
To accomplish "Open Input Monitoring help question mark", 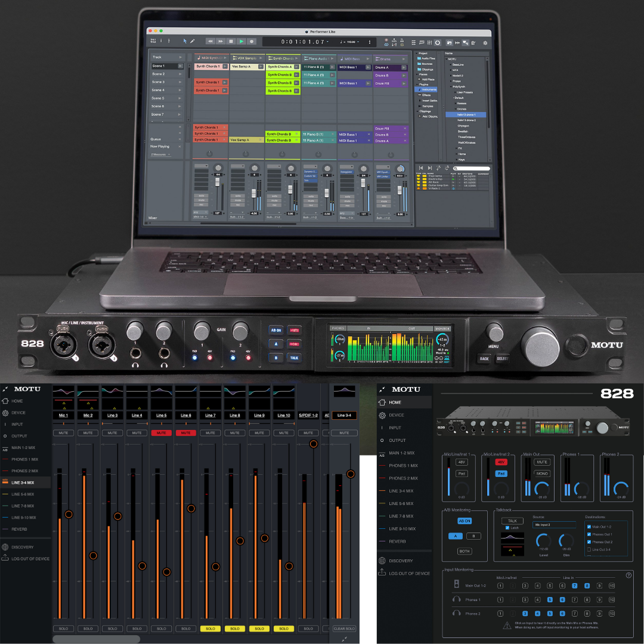I will click(x=628, y=575).
